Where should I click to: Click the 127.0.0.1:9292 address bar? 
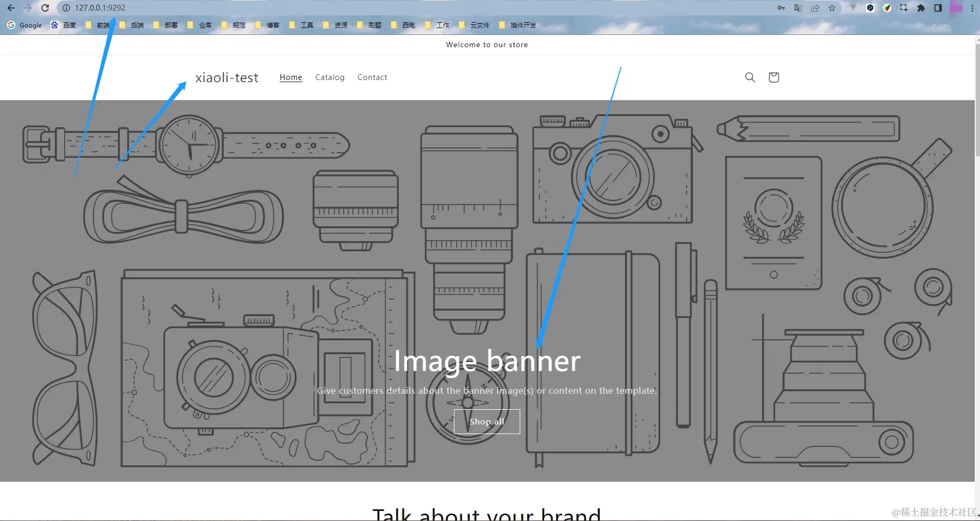point(414,8)
